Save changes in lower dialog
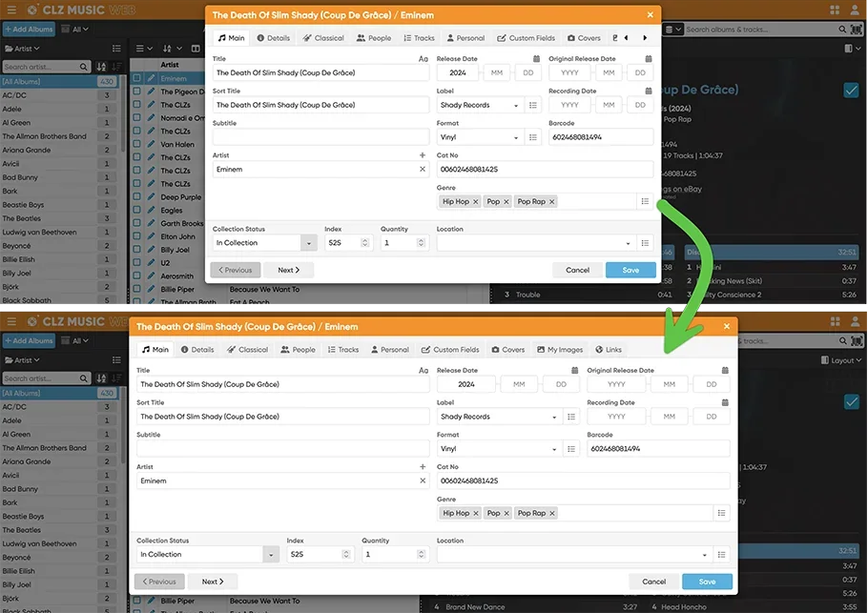868x613 pixels. tap(708, 582)
